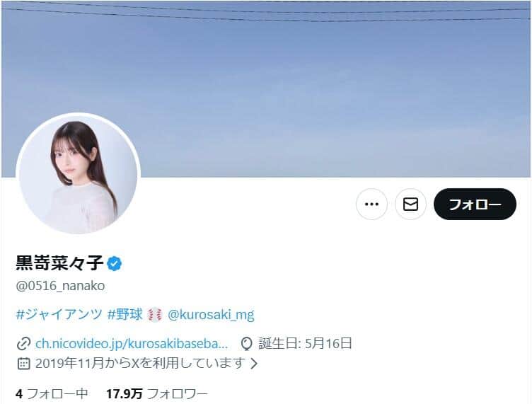The width and height of the screenshot is (532, 404).
Task: Click the black フォロー follow button
Action: (x=475, y=204)
